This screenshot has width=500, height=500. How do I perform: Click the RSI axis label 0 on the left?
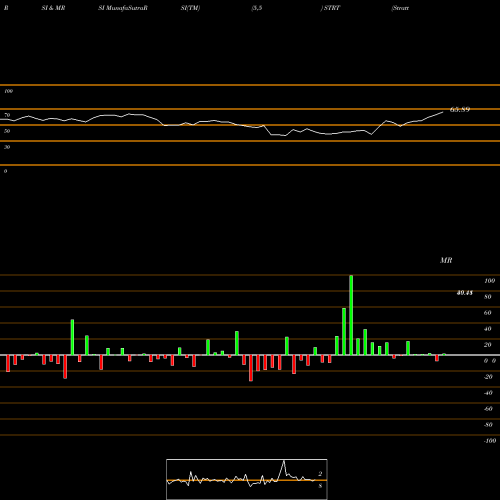point(5,171)
